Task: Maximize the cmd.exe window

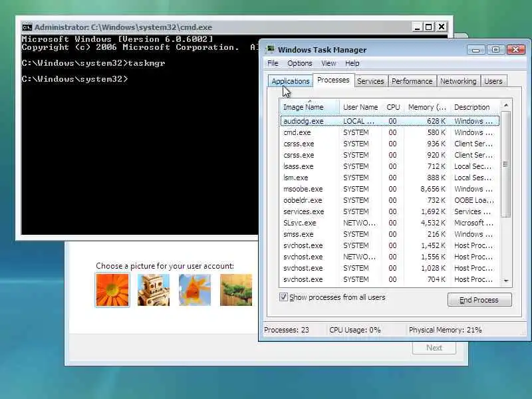Action: [x=429, y=27]
